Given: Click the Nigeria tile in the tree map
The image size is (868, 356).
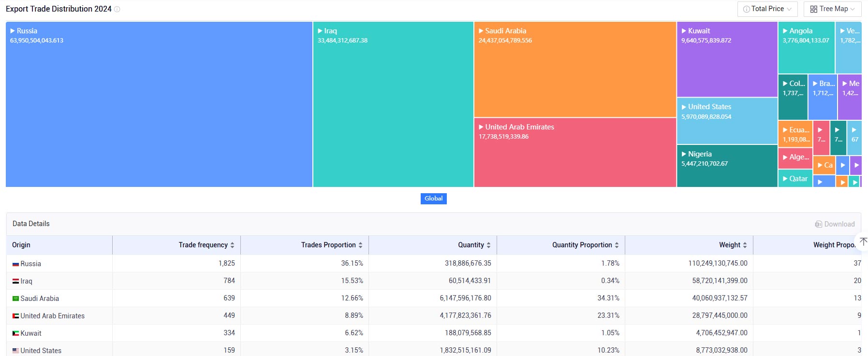Looking at the screenshot, I should point(727,166).
